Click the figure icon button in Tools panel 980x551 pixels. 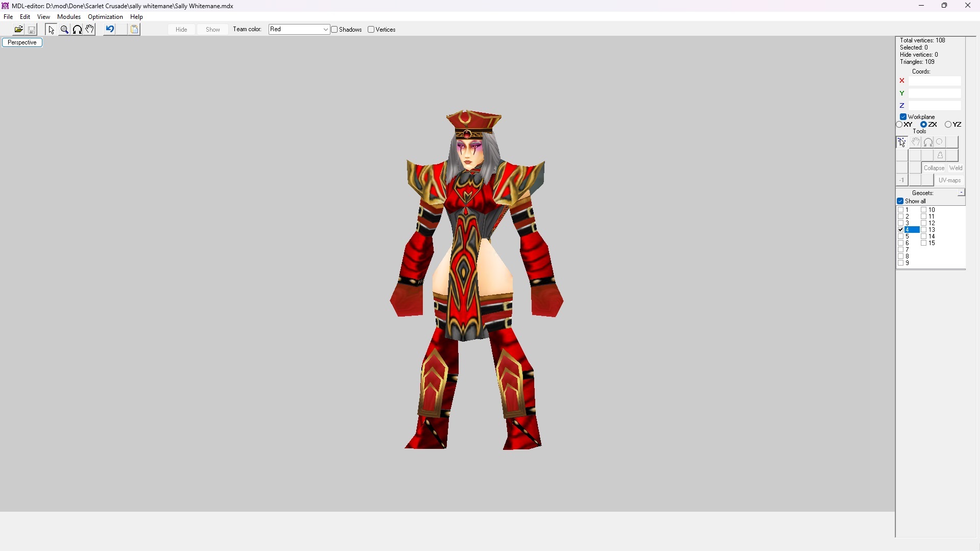point(941,155)
